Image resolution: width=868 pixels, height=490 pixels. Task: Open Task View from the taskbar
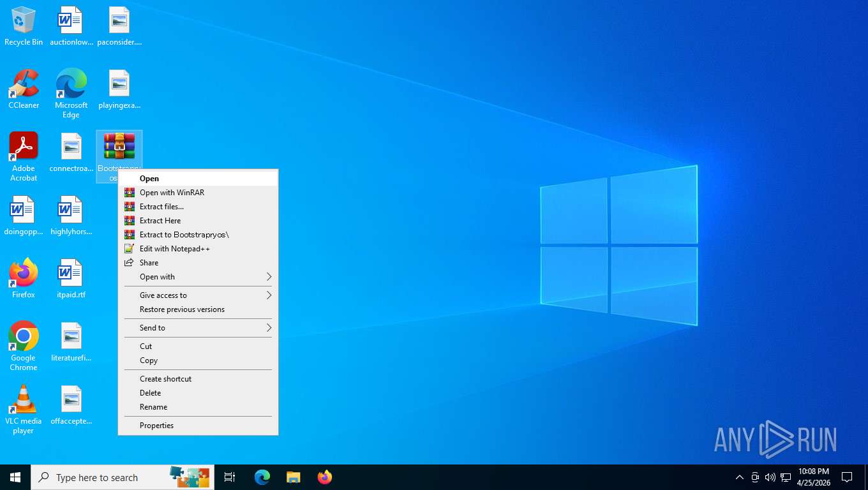pos(230,477)
